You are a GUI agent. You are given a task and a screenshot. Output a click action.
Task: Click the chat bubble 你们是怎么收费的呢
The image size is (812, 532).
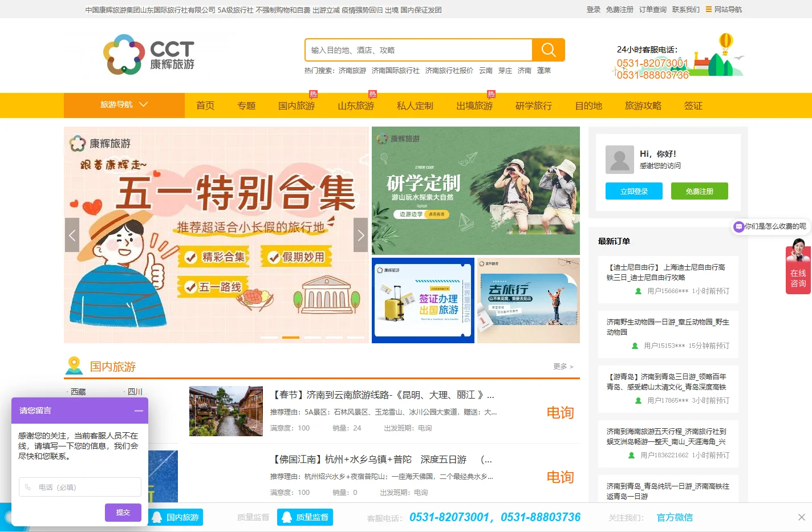pos(771,226)
